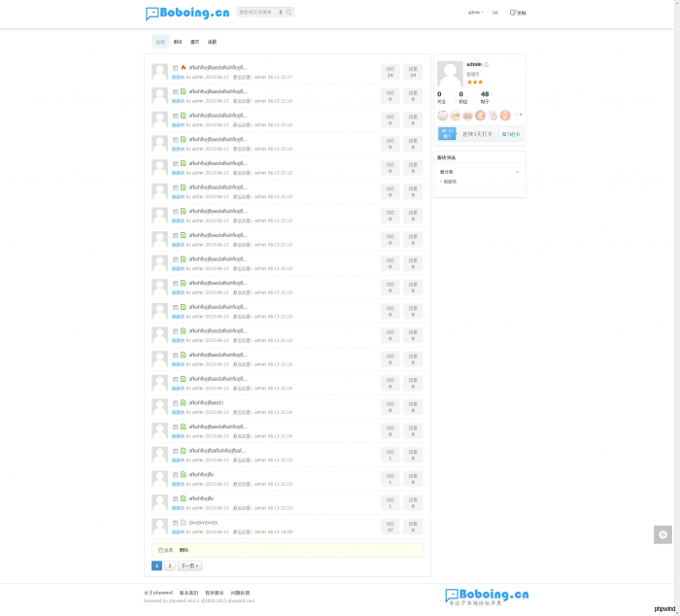Screen dimensions: 680x616
Task: Click the Boboing.cn logo in header
Action: click(x=187, y=13)
